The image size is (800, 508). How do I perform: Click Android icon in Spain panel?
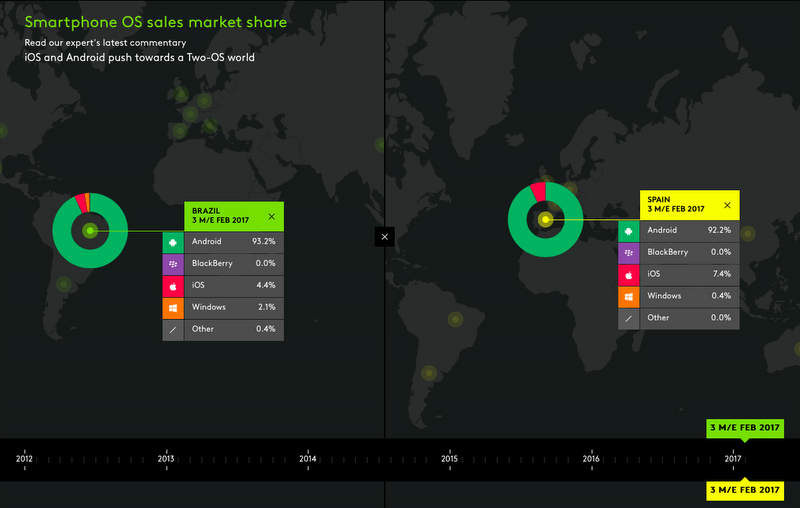(x=629, y=231)
